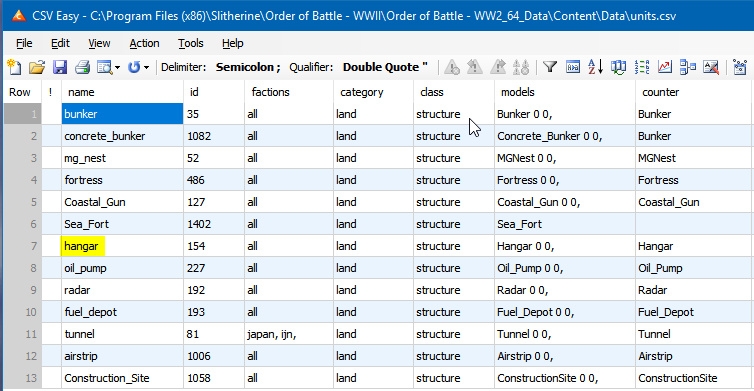The image size is (754, 391).
Task: Select the 'Sea_Fort' name cell
Action: [x=122, y=224]
